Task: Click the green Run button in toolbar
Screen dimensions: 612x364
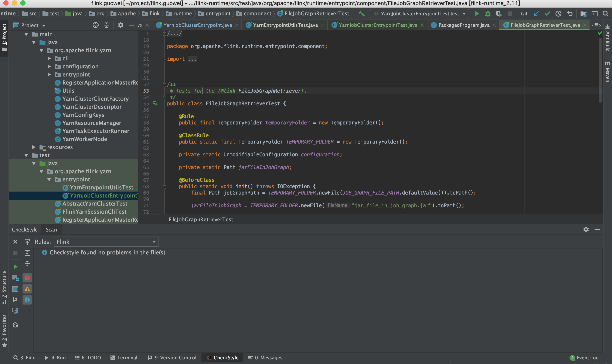Action: tap(477, 14)
